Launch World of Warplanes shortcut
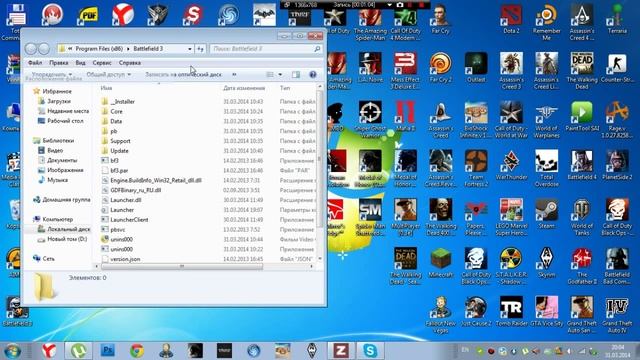The image size is (640, 360). pos(546,120)
